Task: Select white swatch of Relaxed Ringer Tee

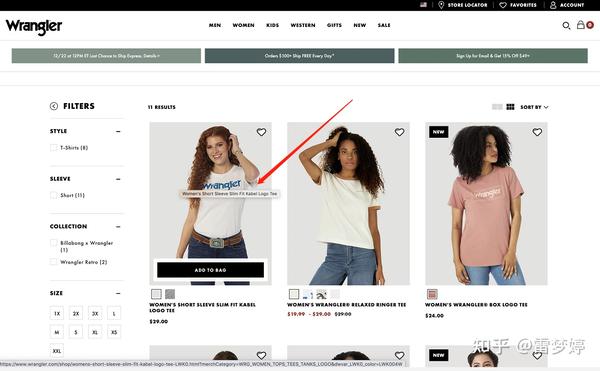Action: pyautogui.click(x=294, y=294)
